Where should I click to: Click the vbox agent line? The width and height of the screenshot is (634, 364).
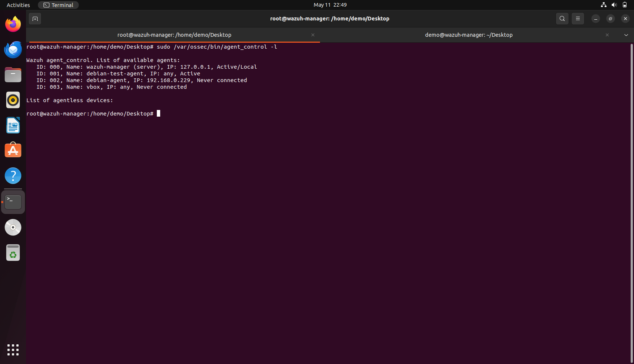111,87
